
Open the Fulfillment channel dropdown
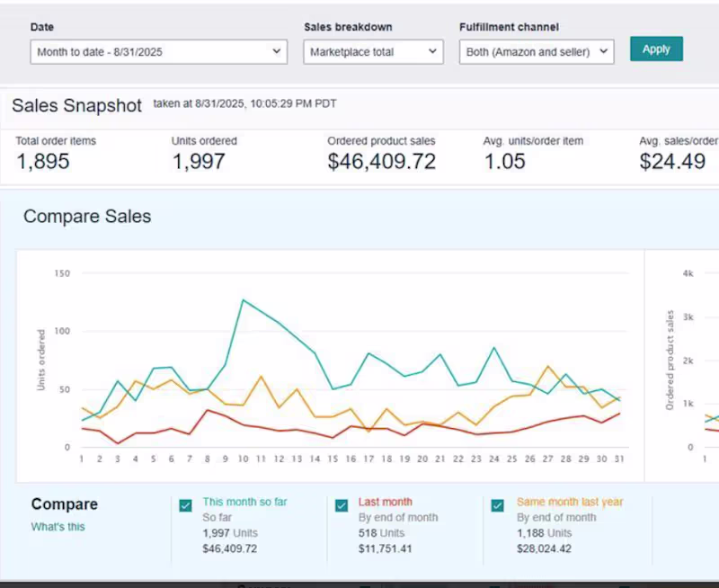pos(537,52)
